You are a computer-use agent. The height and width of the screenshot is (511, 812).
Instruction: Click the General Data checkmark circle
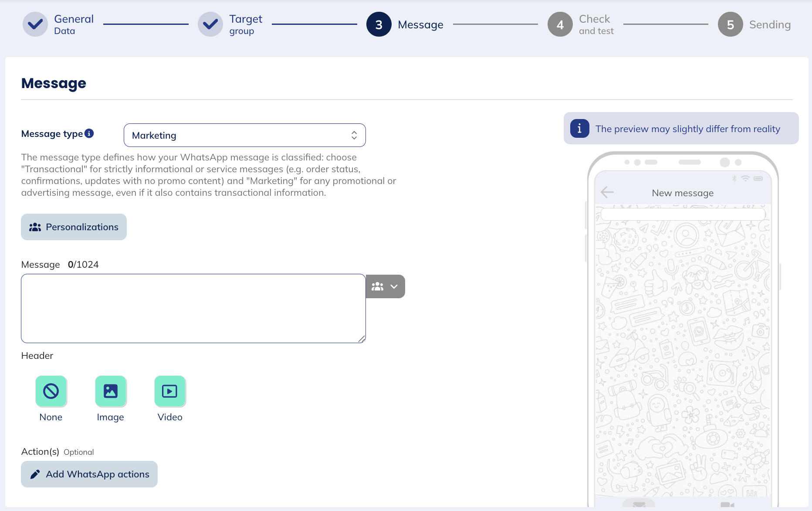[35, 24]
